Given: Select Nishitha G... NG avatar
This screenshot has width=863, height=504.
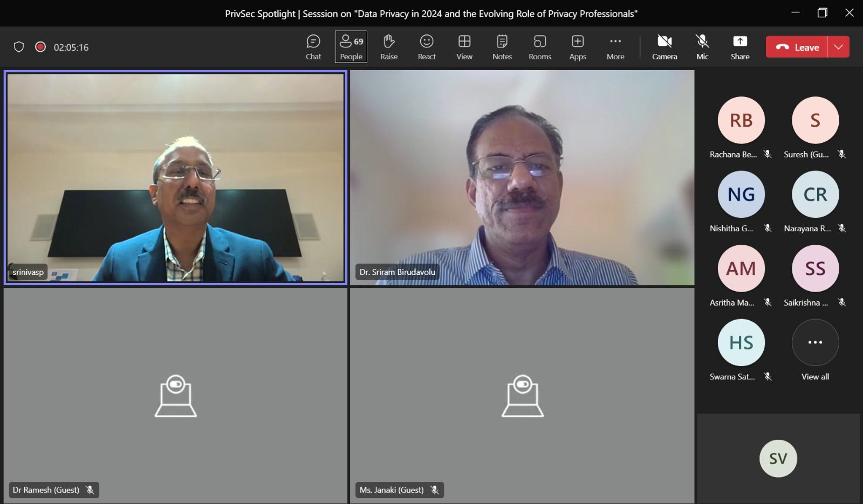Looking at the screenshot, I should tap(741, 194).
